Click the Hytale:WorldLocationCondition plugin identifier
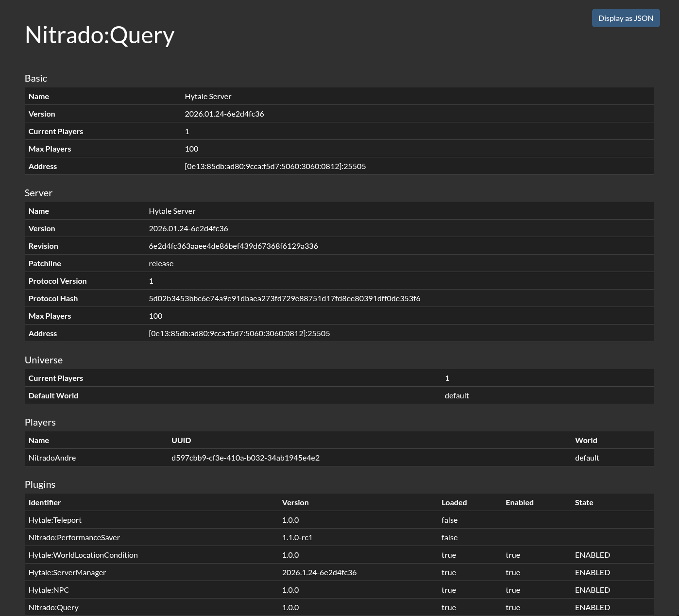679x616 pixels. pyautogui.click(x=83, y=555)
